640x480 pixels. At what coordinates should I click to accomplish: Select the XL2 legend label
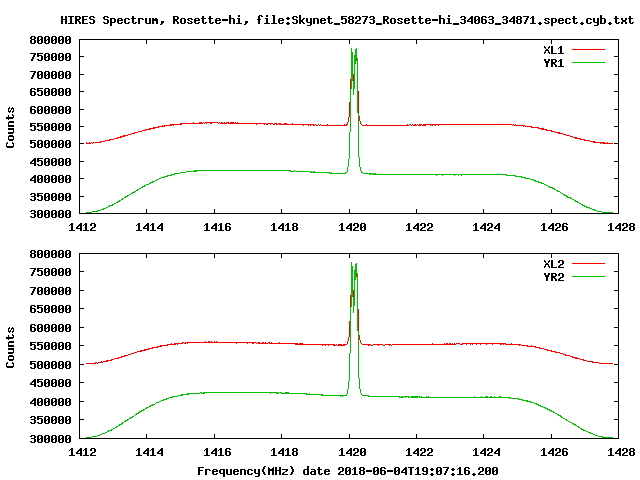tap(553, 264)
